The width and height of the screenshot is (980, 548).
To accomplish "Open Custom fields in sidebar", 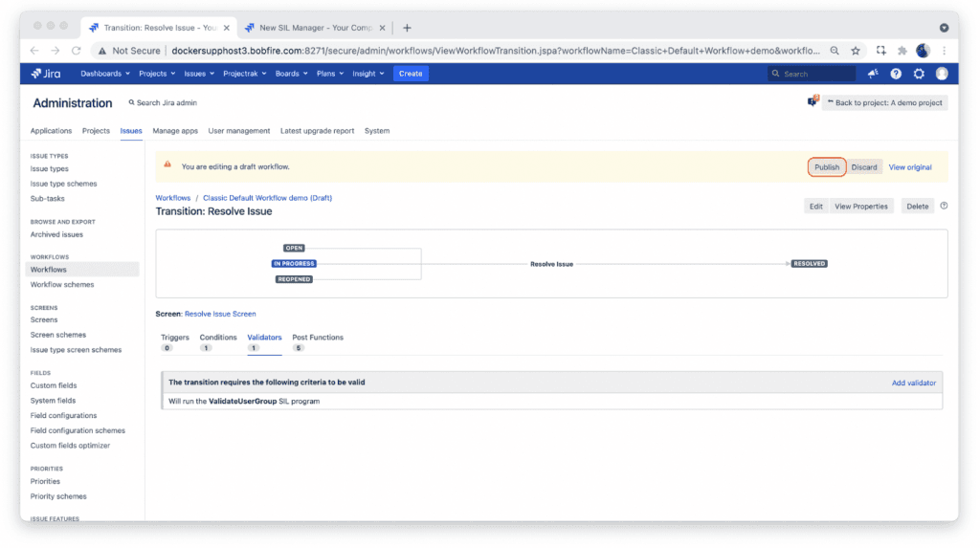I will pyautogui.click(x=54, y=385).
